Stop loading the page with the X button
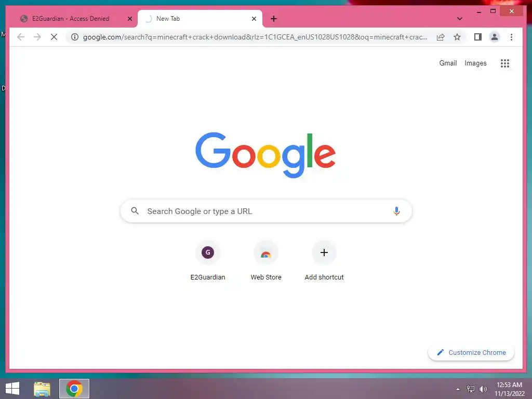532x399 pixels. pyautogui.click(x=54, y=37)
